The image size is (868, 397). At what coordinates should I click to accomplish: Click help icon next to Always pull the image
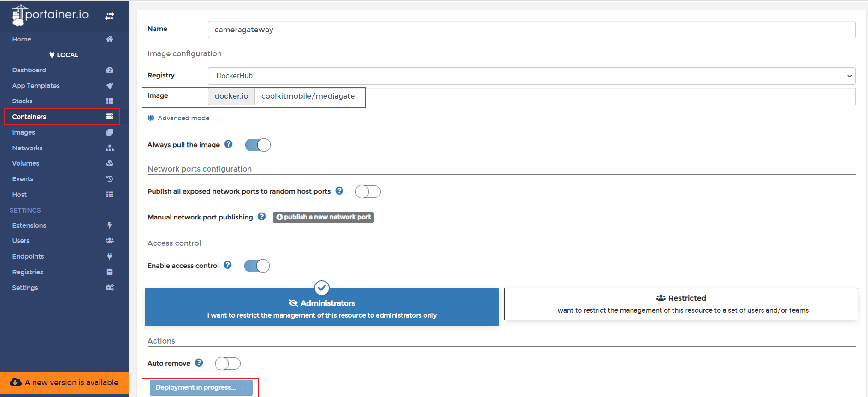(x=229, y=144)
